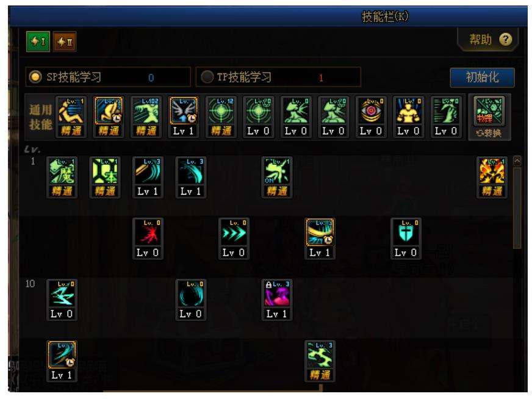Switch to green skill page I tab
This screenshot has width=532, height=399.
click(x=38, y=41)
